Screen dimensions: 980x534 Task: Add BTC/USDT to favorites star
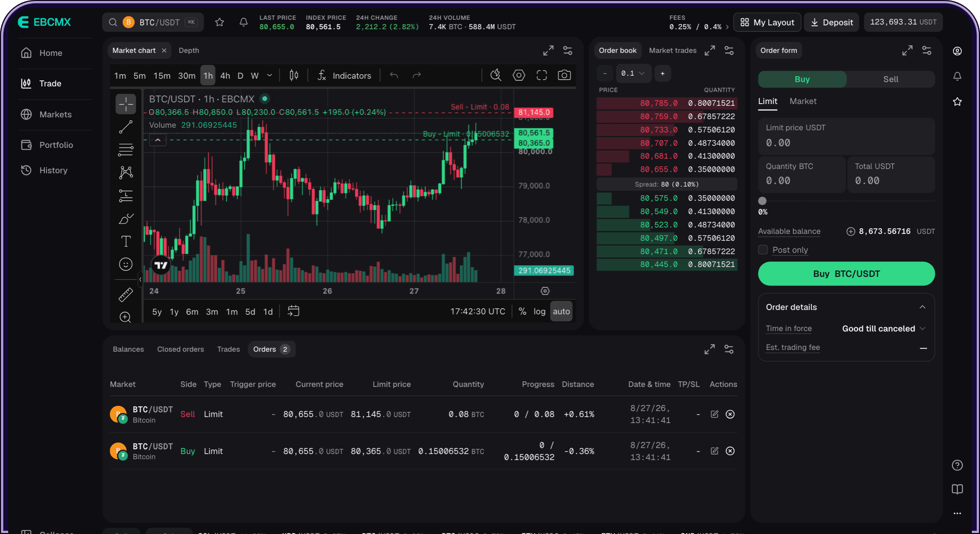(x=220, y=22)
